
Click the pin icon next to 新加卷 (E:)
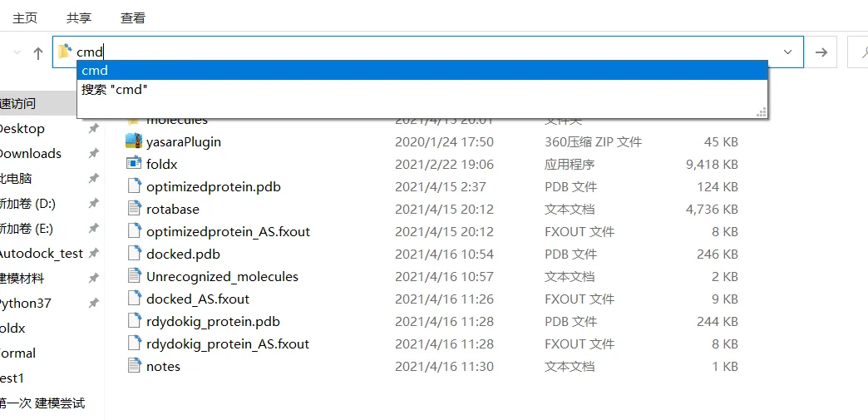(94, 228)
